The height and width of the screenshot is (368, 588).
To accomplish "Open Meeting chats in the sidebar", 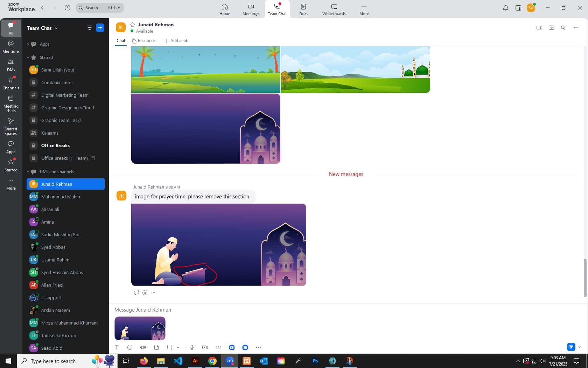I will (11, 104).
